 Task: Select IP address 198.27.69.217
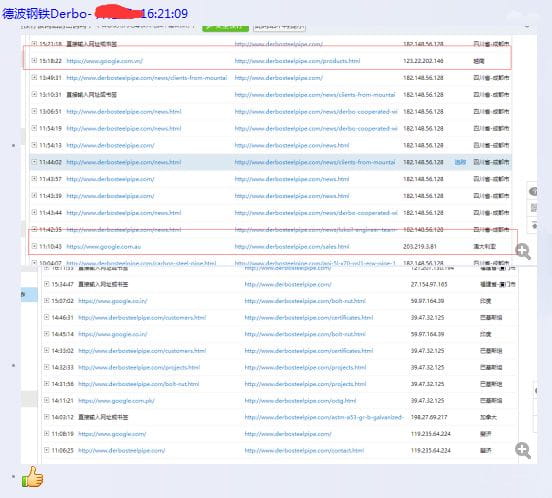[x=429, y=417]
